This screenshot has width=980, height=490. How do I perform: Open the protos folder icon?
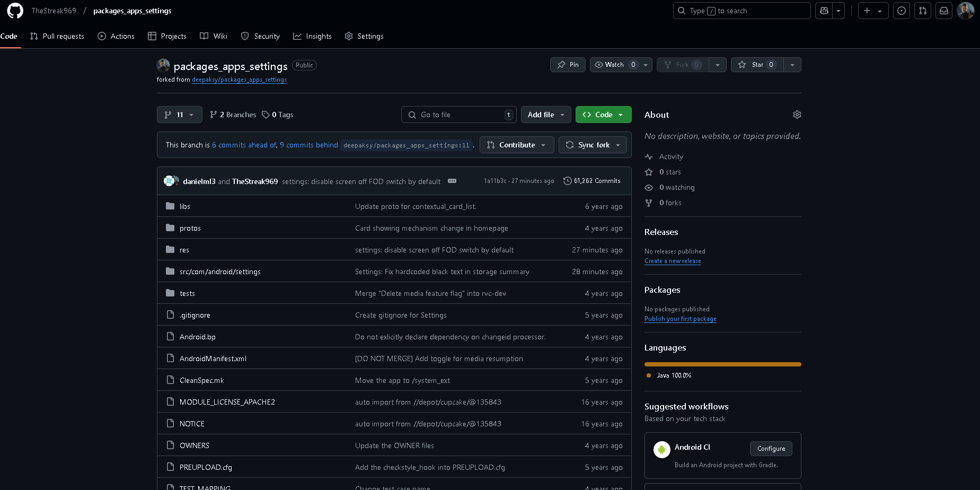pyautogui.click(x=170, y=228)
